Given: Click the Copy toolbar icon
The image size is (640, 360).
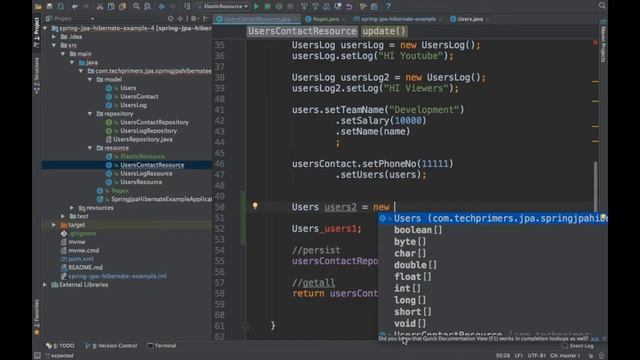Looking at the screenshot, I should click(111, 6).
